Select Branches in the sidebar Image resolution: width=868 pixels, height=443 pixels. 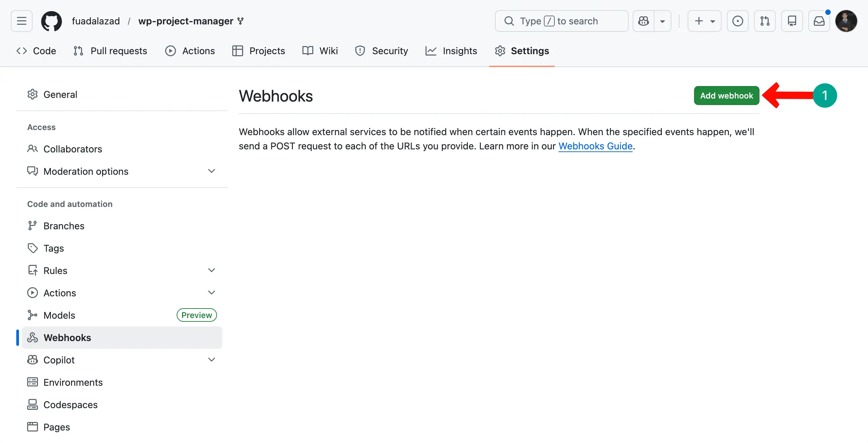tap(64, 226)
